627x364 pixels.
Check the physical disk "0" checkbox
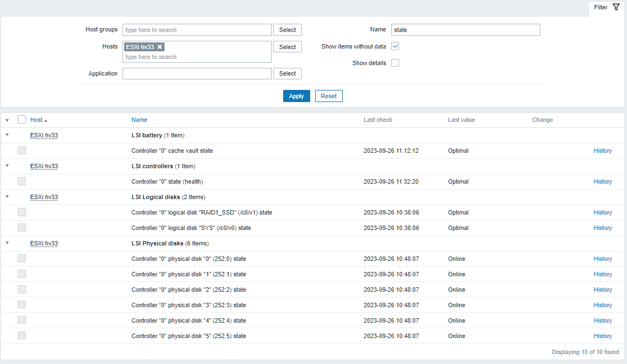tap(22, 259)
